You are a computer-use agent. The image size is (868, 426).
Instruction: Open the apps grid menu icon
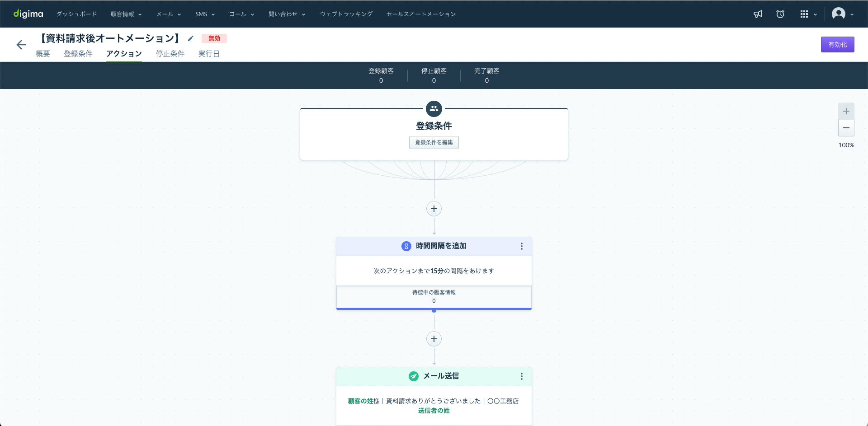click(x=804, y=14)
